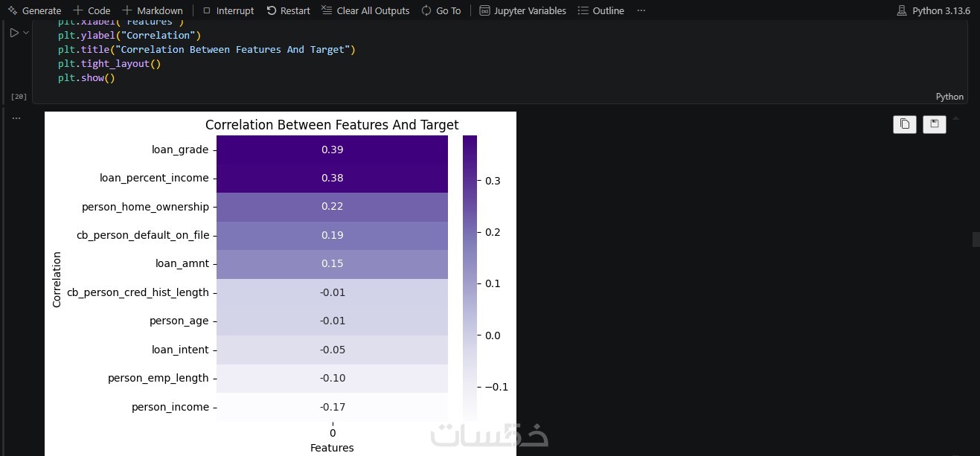Click the Generate sparkle button
This screenshot has height=456, width=980.
coord(35,10)
